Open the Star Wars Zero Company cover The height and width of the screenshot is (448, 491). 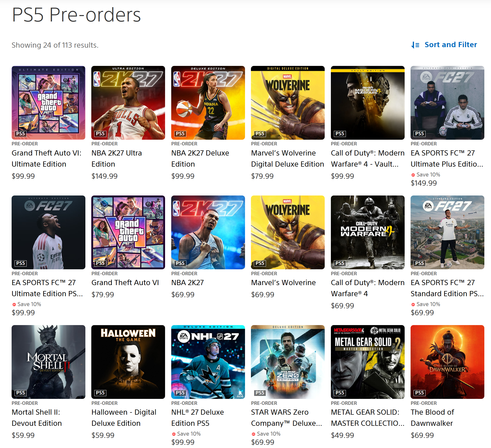pos(288,362)
